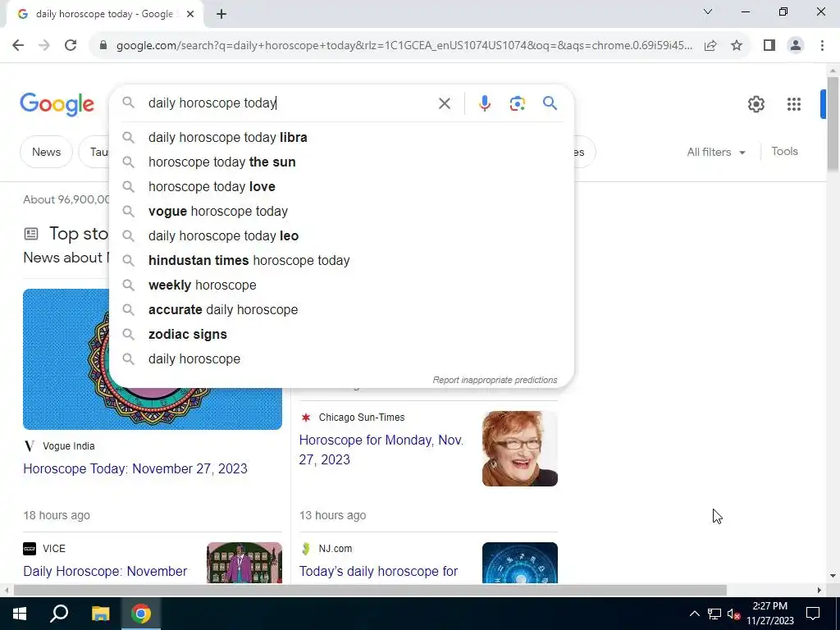
Task: Open the notification center icon
Action: click(x=813, y=614)
